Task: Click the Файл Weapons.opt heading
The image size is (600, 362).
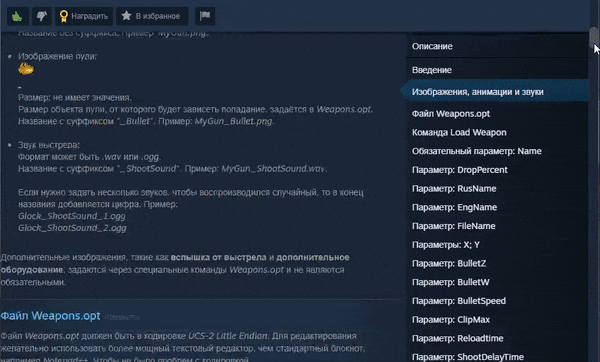Action: (51, 316)
